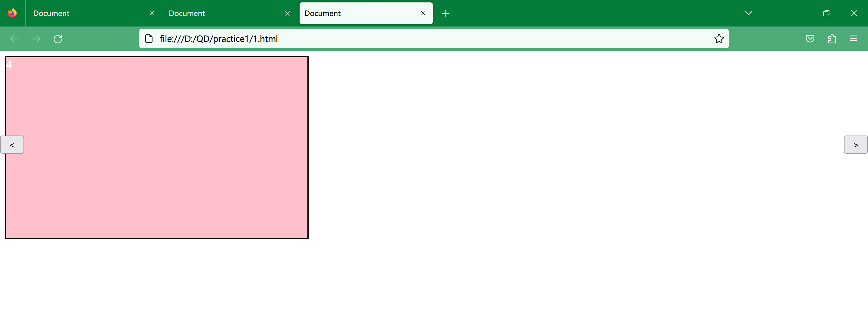Image resolution: width=868 pixels, height=331 pixels.
Task: Click the Firefox logo icon
Action: [x=12, y=13]
